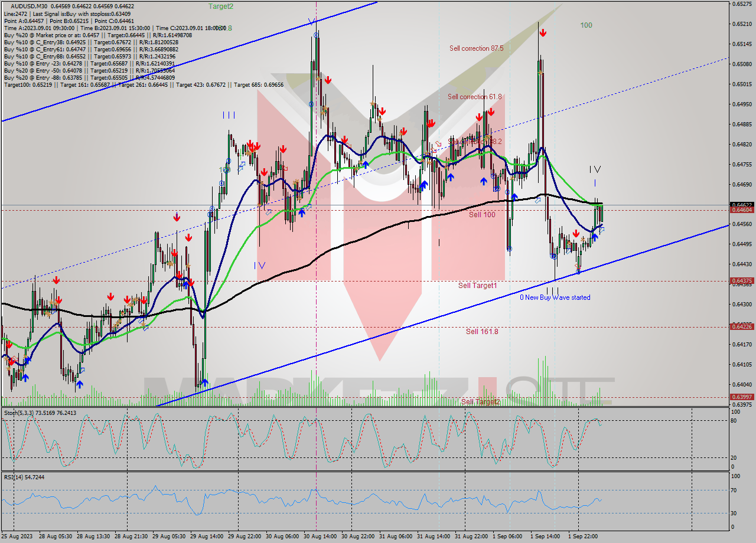Select the 'Sell 100' level label
This screenshot has width=756, height=543.
[482, 215]
